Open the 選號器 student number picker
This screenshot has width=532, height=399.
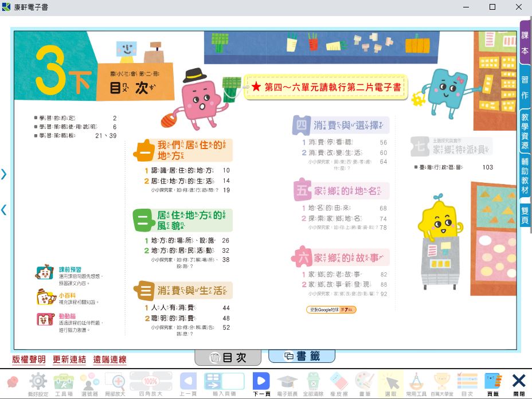point(89,384)
